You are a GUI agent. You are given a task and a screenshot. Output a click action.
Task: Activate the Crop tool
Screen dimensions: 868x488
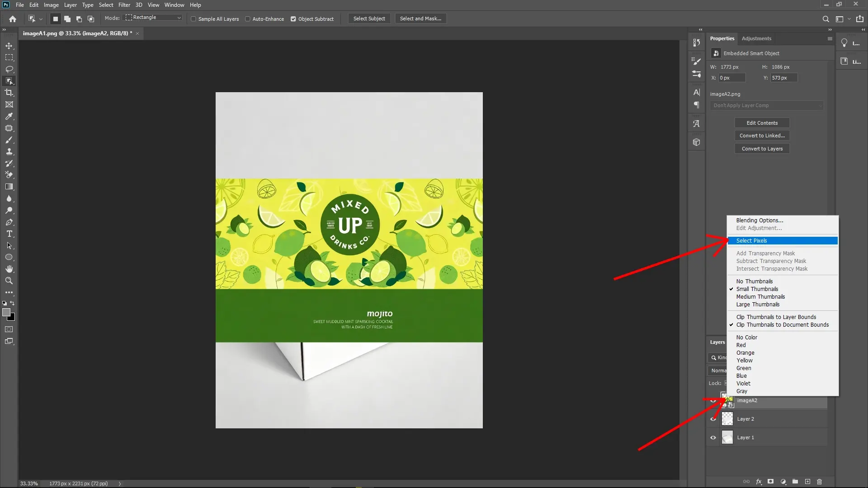[x=9, y=93]
